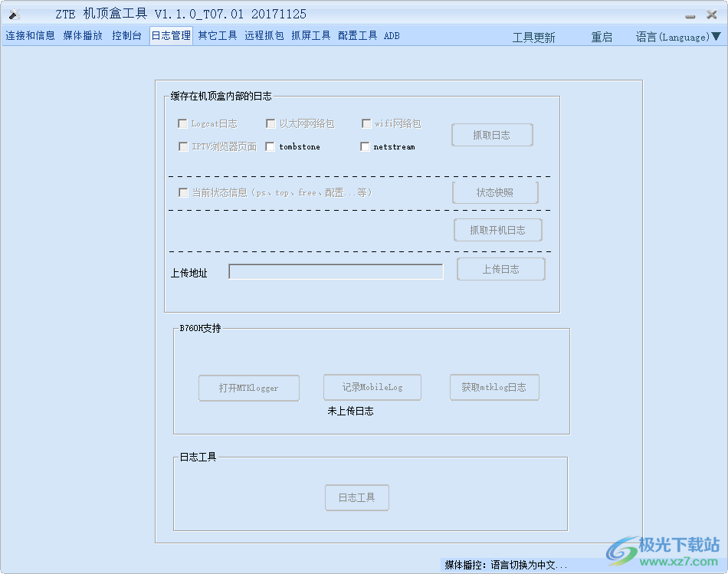
Task: Click the 抓取开机日志 button
Action: coord(497,231)
